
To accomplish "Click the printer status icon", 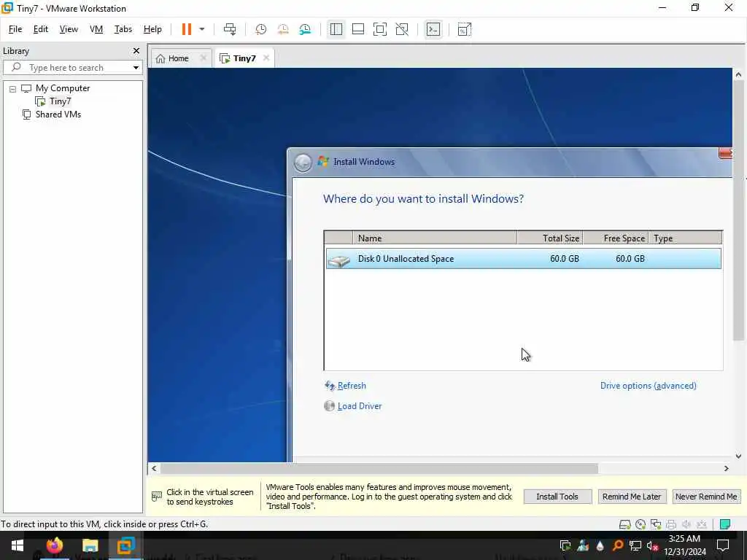I will pos(671,524).
